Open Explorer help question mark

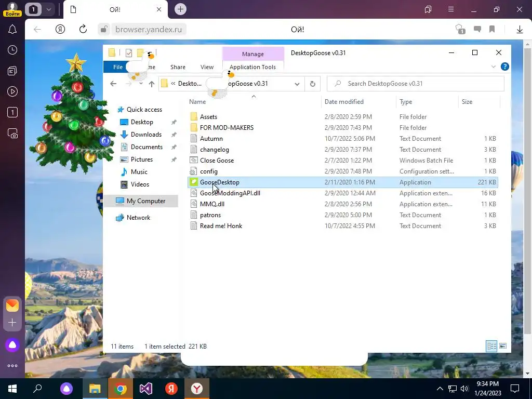[x=505, y=66]
